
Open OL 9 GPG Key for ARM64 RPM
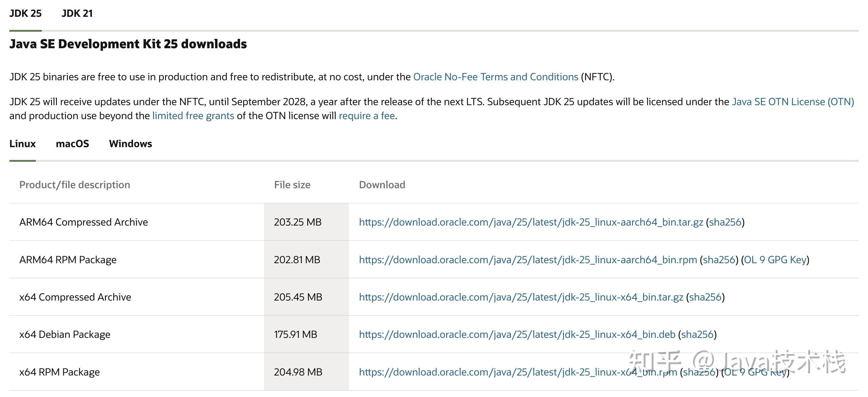[775, 260]
